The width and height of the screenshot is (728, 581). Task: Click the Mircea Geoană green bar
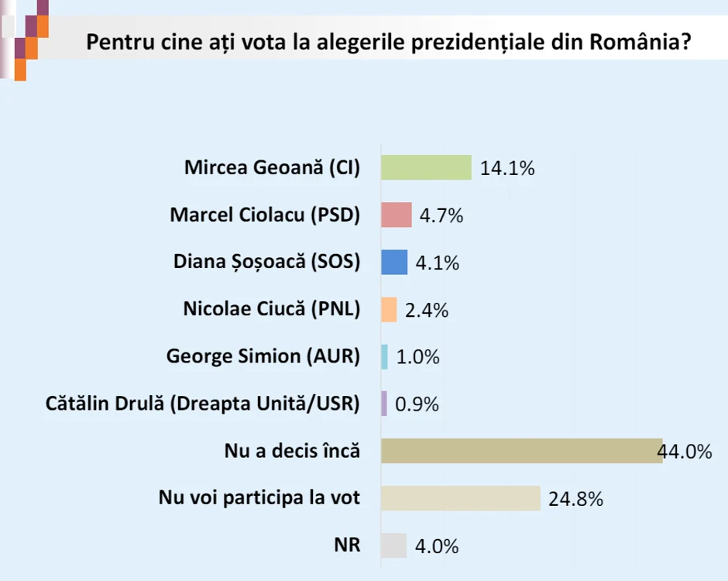click(426, 167)
